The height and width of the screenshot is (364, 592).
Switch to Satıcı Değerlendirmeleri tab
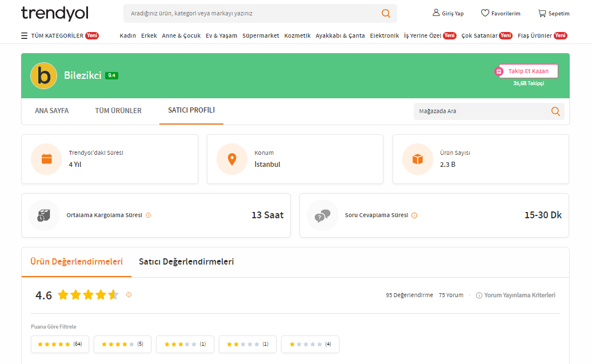coord(186,262)
